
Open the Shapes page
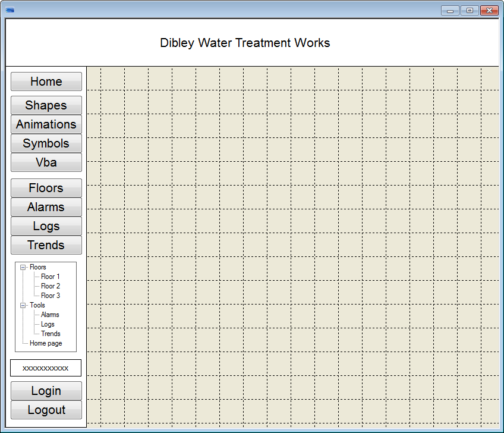point(46,105)
